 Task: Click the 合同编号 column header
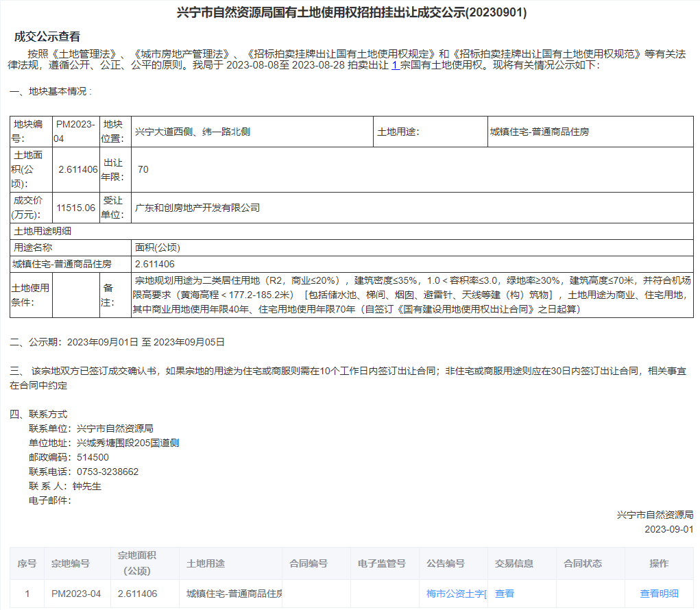click(309, 563)
